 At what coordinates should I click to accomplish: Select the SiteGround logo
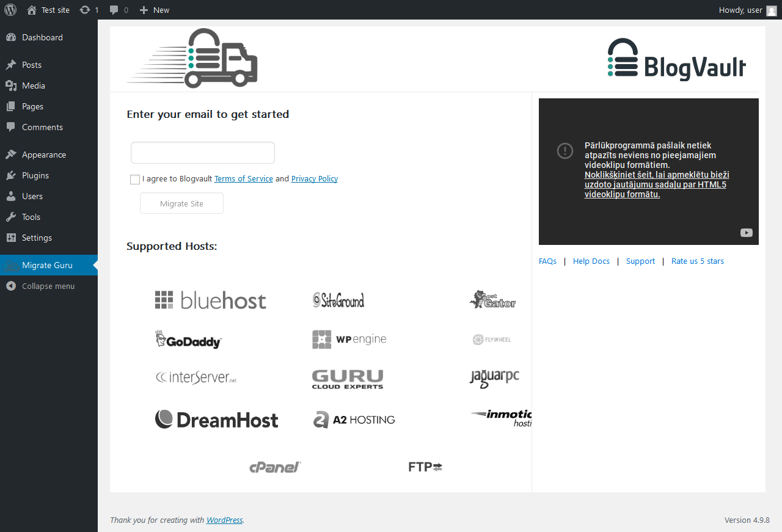pos(338,300)
